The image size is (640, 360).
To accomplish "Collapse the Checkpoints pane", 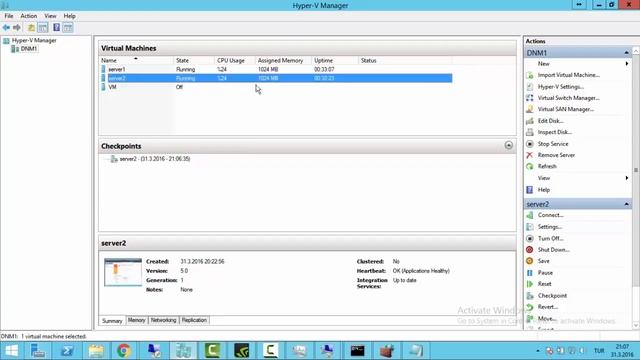I will click(509, 145).
